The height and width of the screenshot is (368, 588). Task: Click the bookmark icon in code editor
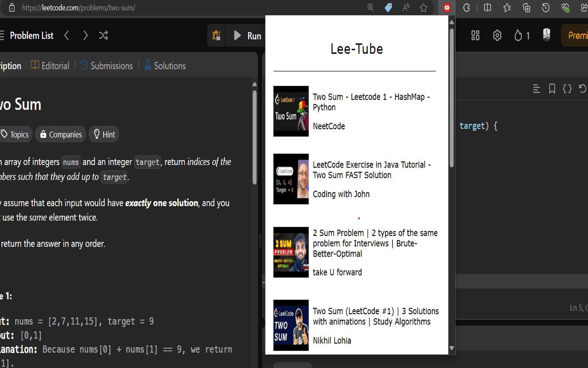552,89
